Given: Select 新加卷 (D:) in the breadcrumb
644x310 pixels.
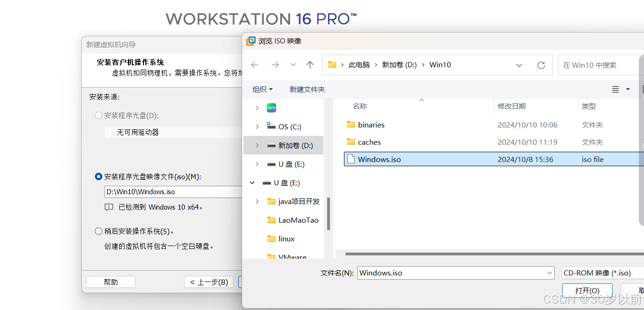Looking at the screenshot, I should 400,65.
